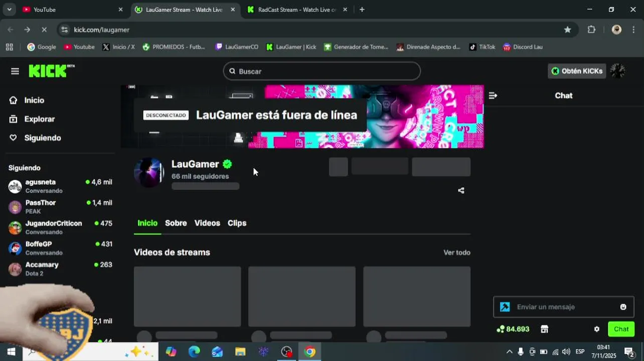Screen dimensions: 644x361
Task: Open agusneta's channel in following list
Action: (60, 186)
